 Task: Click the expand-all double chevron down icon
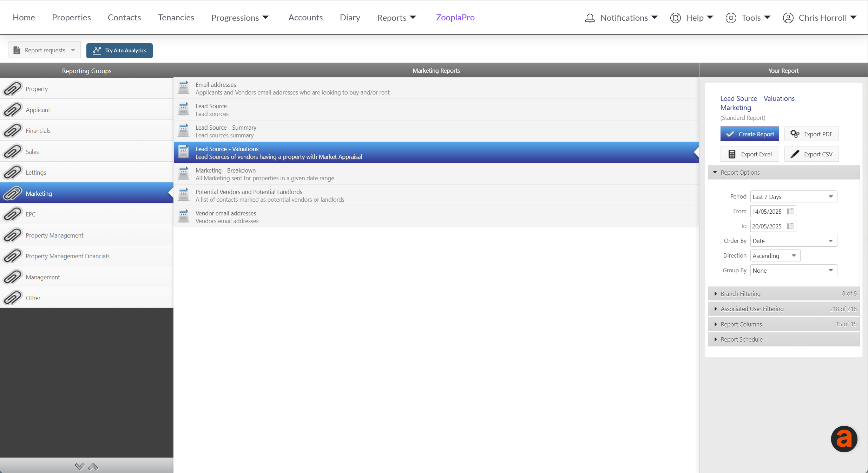[x=80, y=467]
